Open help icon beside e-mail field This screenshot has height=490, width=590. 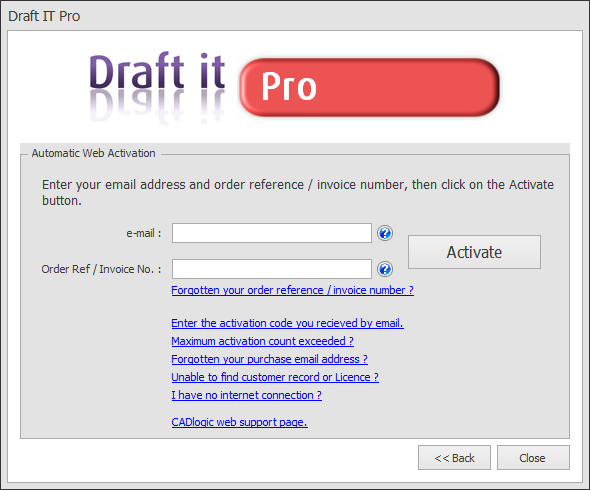coord(385,233)
